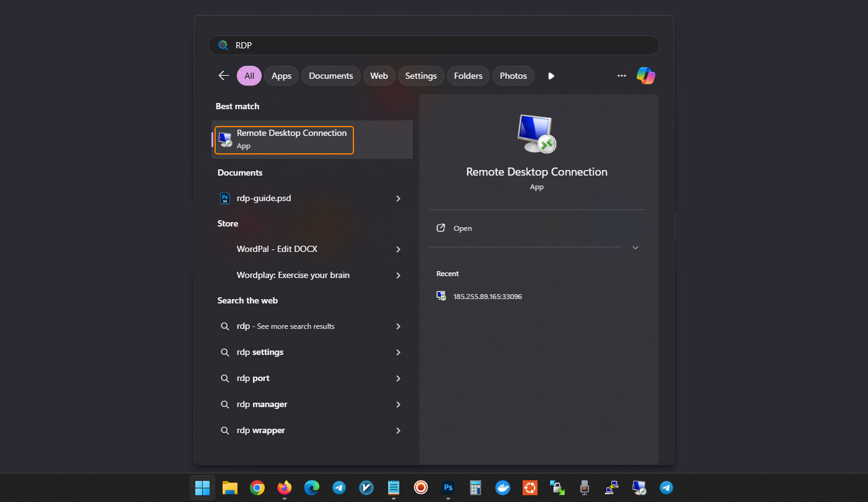The image size is (868, 502).
Task: Select the Settings filter tab
Action: pos(421,76)
